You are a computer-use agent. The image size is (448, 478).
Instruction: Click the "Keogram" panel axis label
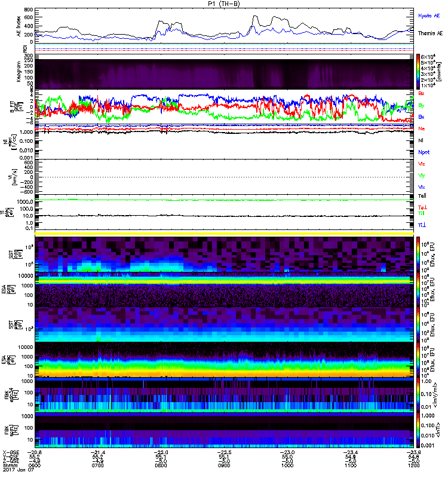19,73
